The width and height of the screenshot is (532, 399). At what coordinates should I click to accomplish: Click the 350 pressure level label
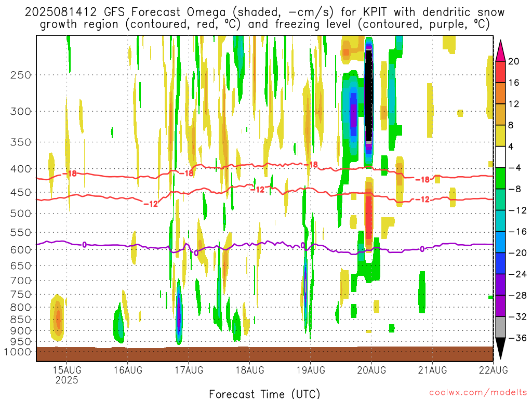(x=21, y=142)
